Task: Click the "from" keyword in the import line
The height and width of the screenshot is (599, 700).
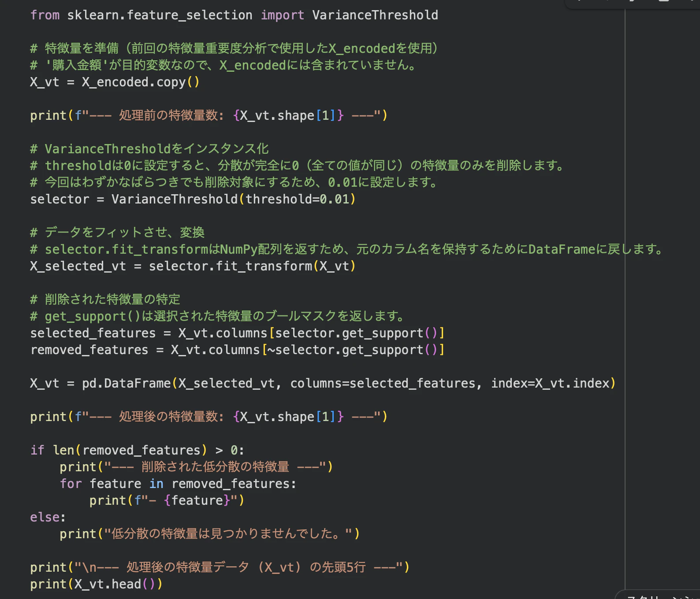Action: (x=45, y=15)
